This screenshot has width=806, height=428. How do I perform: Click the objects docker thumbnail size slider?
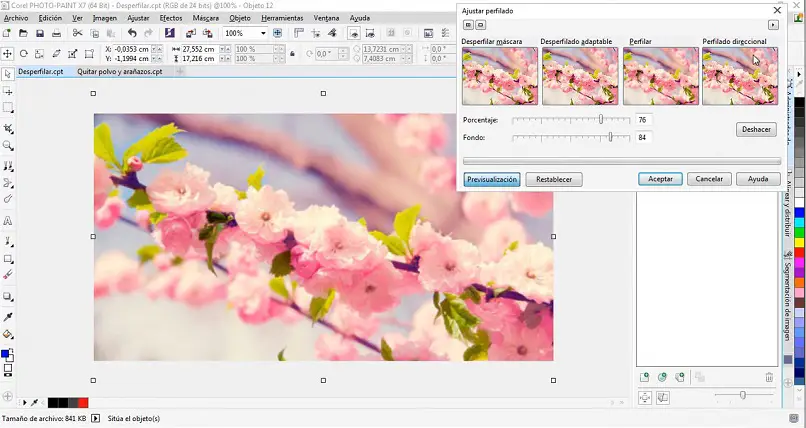743,395
